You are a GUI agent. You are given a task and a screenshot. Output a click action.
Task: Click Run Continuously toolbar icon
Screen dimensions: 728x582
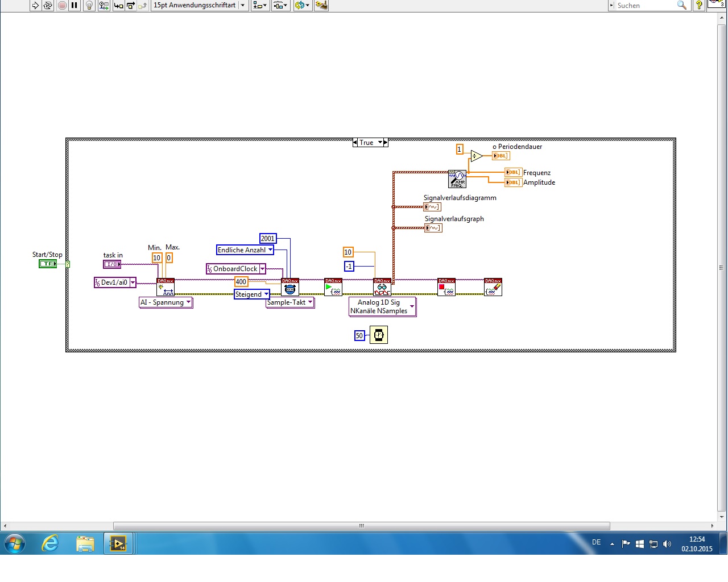48,5
